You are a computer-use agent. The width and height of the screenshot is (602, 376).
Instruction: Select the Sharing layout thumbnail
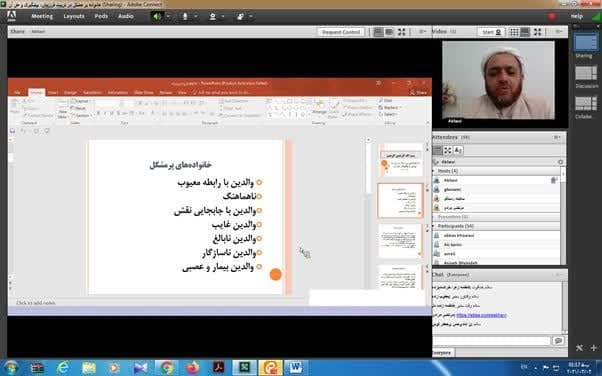click(x=586, y=42)
